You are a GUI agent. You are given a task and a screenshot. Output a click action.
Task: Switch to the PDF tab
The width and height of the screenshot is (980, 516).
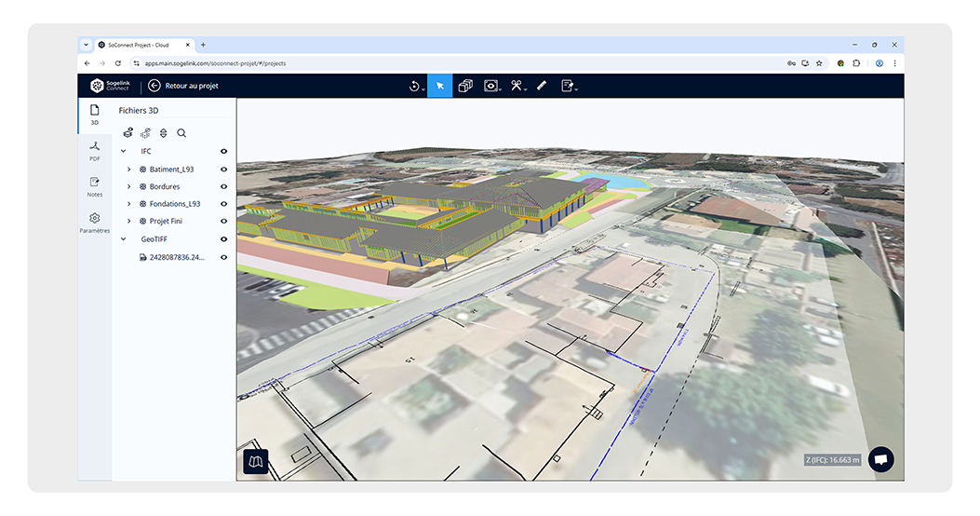tap(94, 150)
